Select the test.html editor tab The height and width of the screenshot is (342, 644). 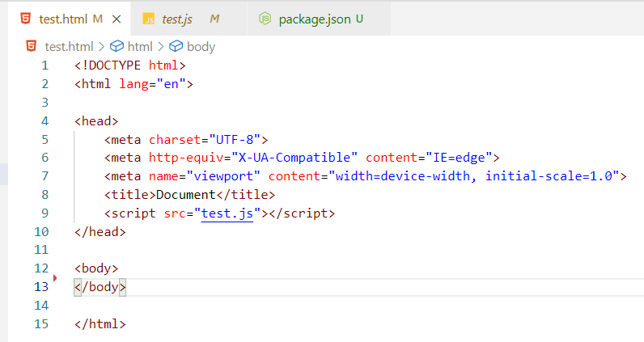point(65,19)
